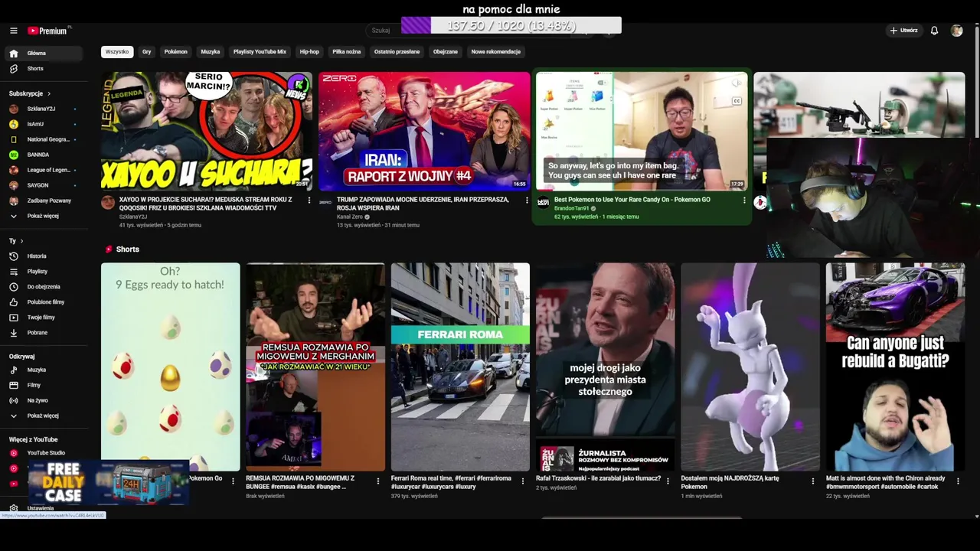Open Mewtwo card short
Viewport: 980px width, 551px height.
tap(750, 367)
